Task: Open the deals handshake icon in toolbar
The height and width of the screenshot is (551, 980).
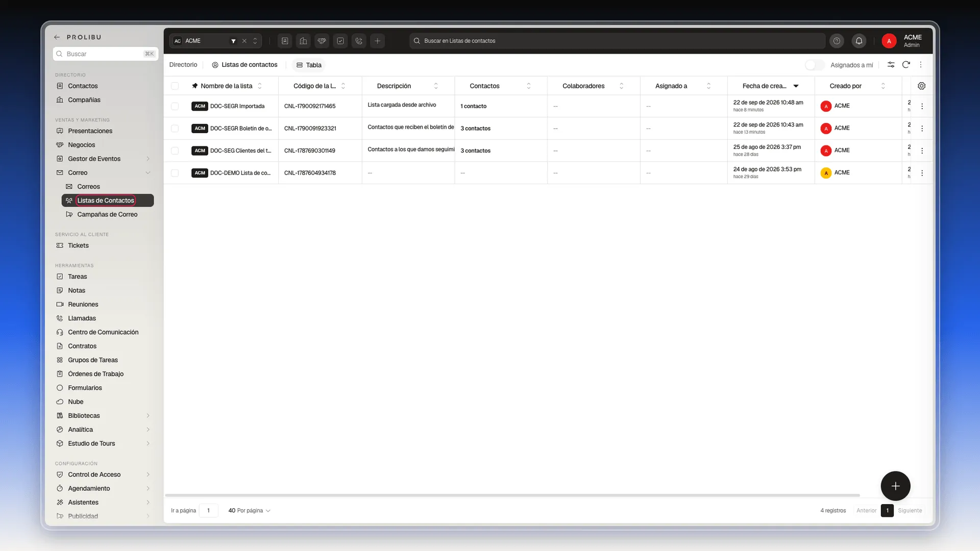Action: click(322, 41)
